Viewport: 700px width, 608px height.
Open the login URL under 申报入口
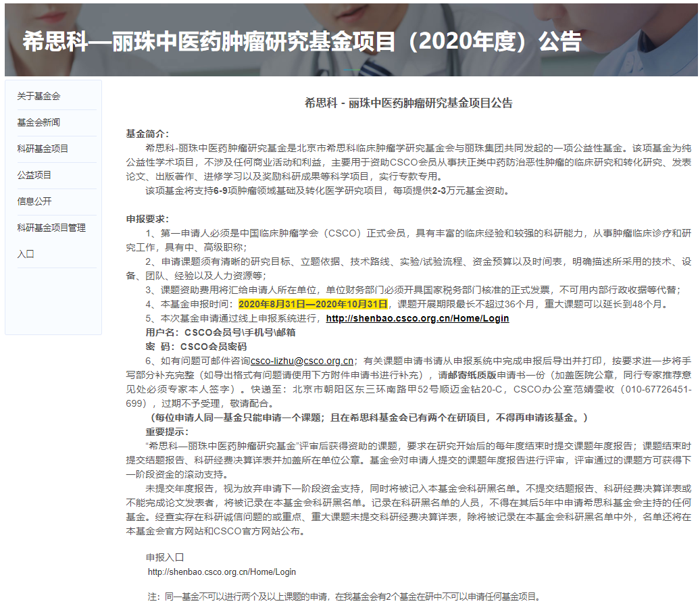tap(222, 572)
